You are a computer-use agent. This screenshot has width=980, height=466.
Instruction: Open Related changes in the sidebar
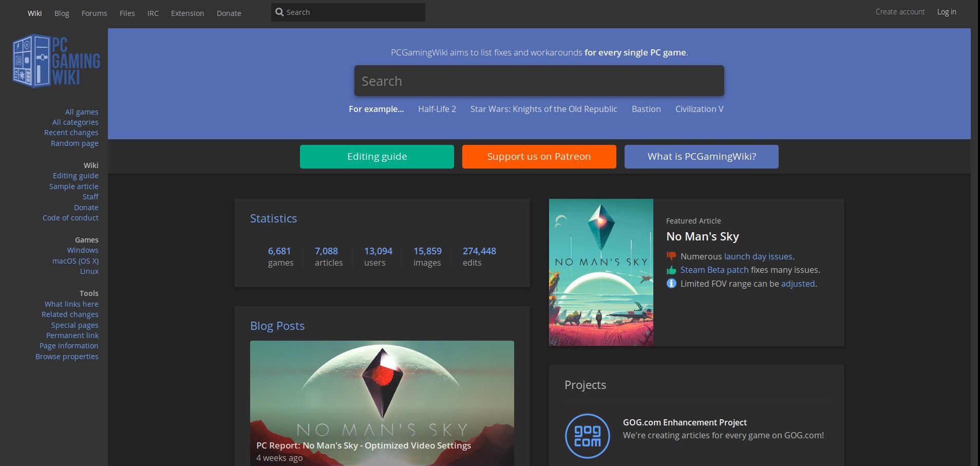point(70,314)
